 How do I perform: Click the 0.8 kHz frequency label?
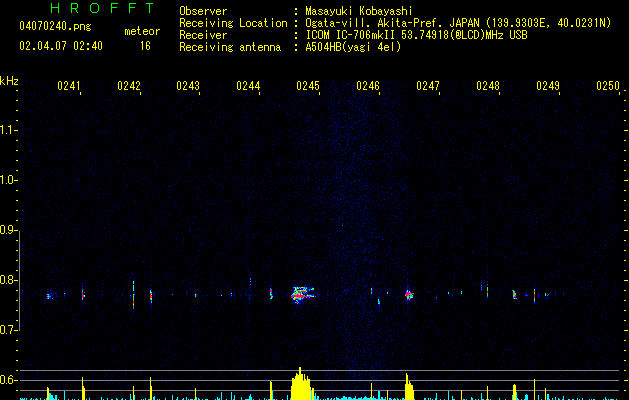tap(7, 280)
